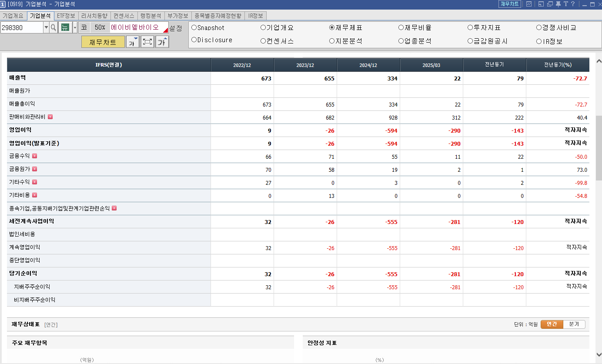Click the 안정성 지표 section heading
The width and height of the screenshot is (602, 364).
pyautogui.click(x=322, y=343)
